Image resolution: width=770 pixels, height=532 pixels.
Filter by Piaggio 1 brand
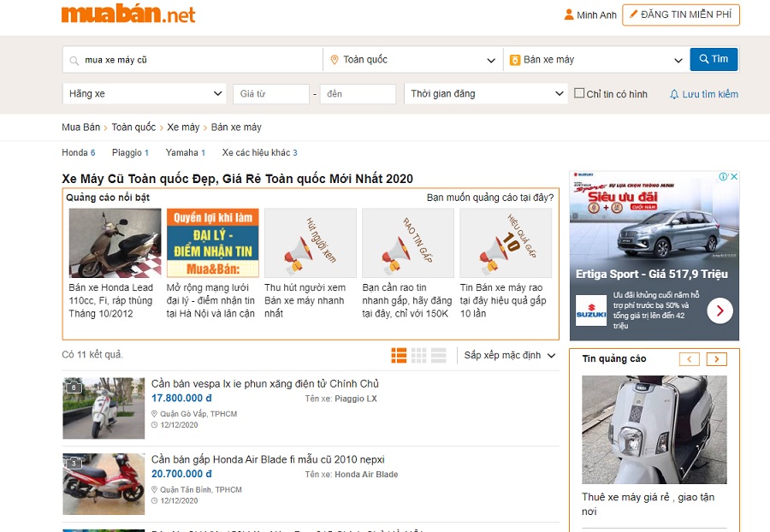click(130, 152)
